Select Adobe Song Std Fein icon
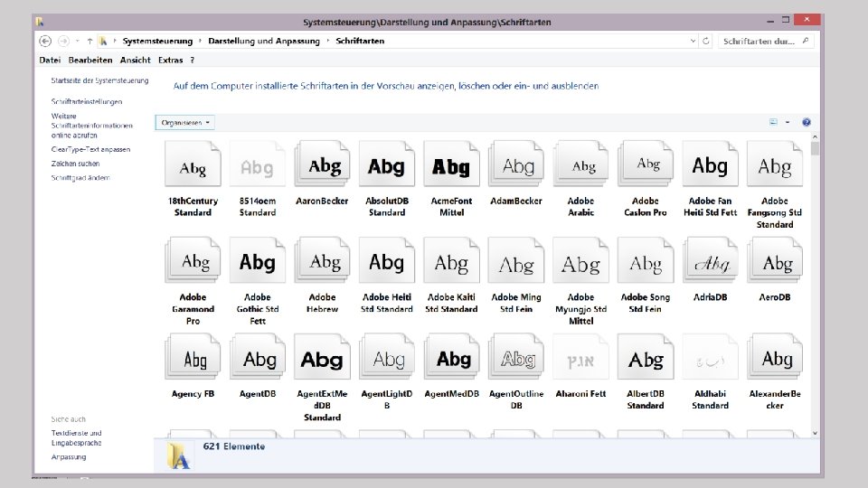The width and height of the screenshot is (868, 488). tap(646, 260)
